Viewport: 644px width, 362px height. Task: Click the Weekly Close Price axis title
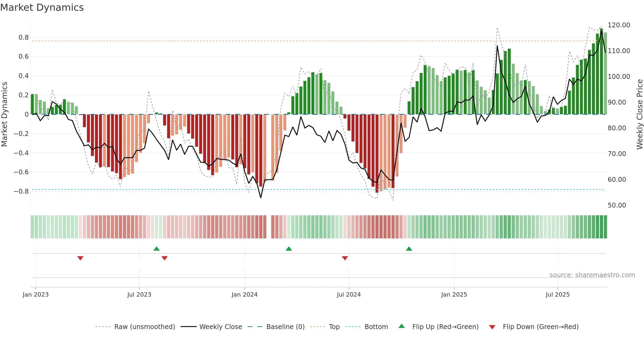[x=640, y=114]
